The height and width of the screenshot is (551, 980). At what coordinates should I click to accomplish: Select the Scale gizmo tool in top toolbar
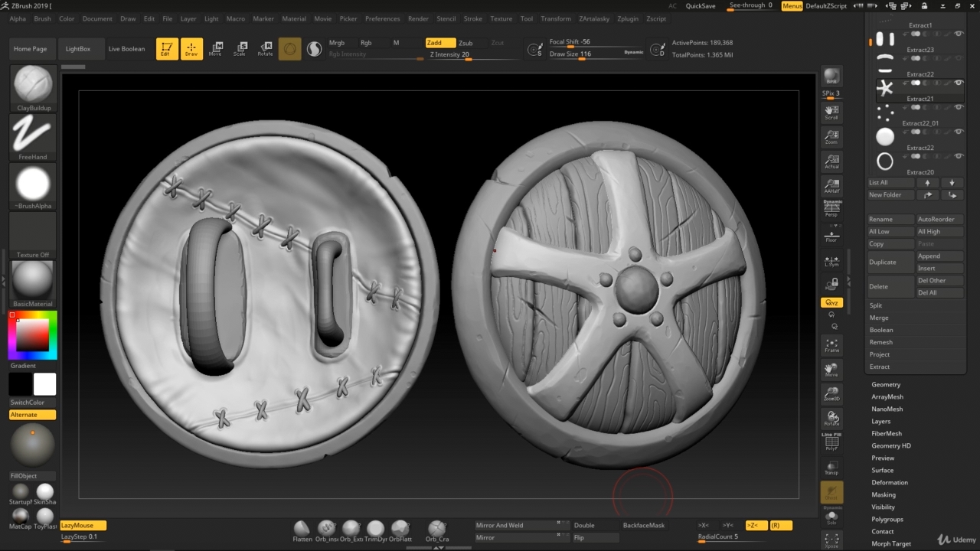tap(240, 49)
